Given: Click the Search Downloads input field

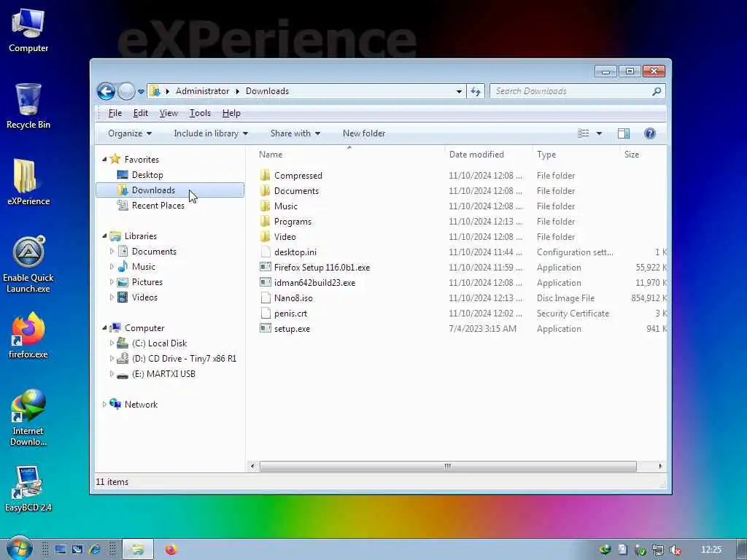Looking at the screenshot, I should pos(570,91).
